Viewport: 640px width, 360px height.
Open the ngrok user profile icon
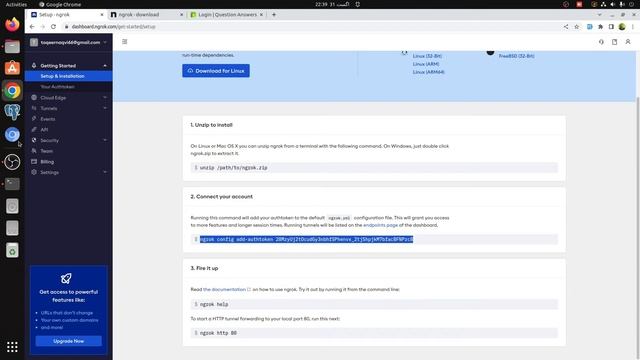click(x=628, y=42)
